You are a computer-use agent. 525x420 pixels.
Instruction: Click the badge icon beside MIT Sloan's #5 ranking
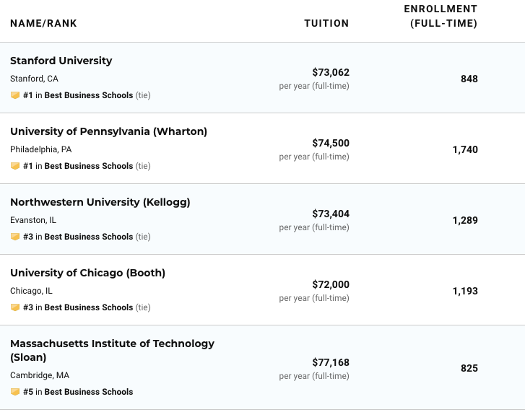point(14,392)
